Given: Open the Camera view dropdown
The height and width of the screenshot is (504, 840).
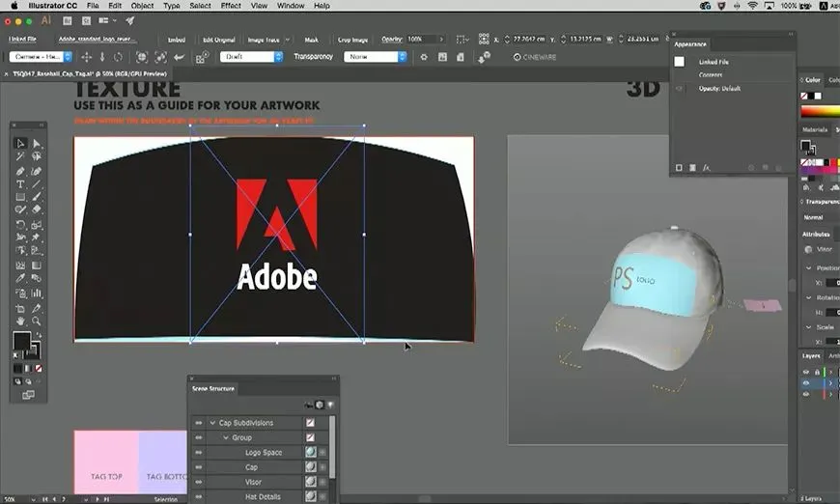Looking at the screenshot, I should (x=41, y=57).
